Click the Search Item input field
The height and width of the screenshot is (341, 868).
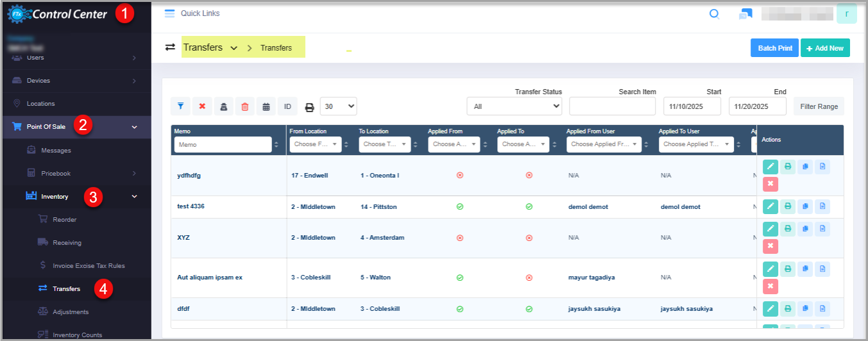[612, 106]
